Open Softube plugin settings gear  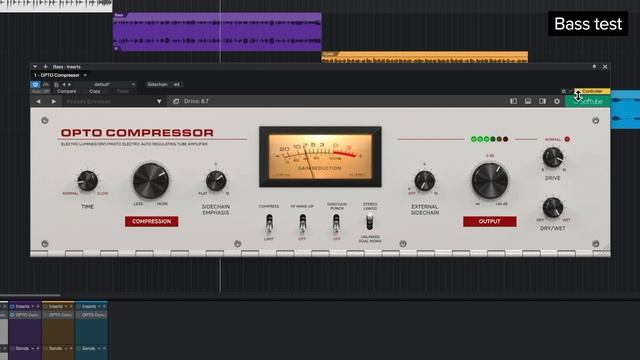click(x=557, y=101)
